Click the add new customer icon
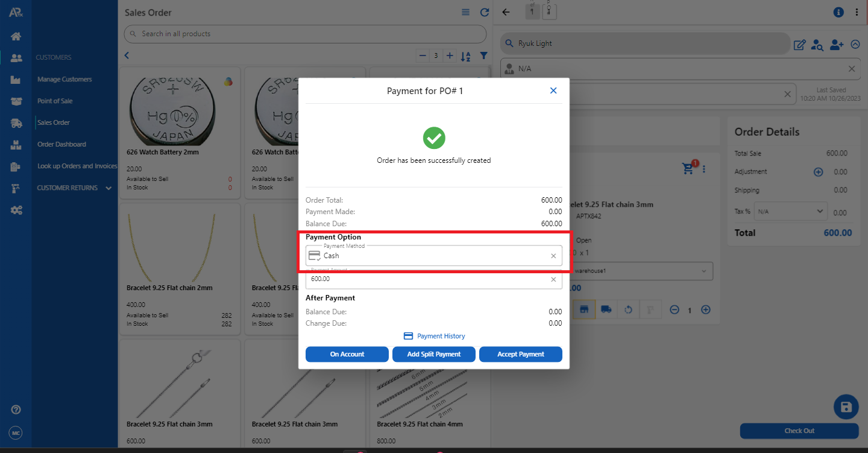 pos(836,44)
